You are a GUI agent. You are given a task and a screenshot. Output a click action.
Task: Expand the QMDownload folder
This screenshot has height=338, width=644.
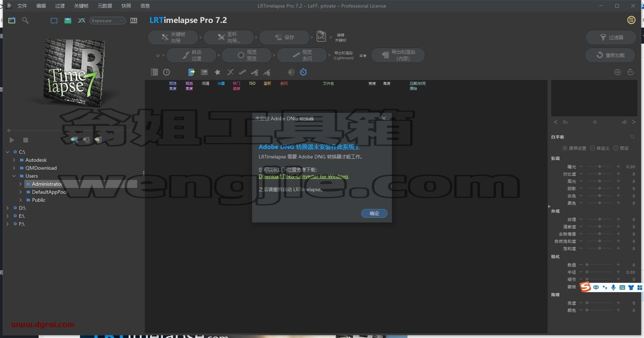tap(14, 168)
